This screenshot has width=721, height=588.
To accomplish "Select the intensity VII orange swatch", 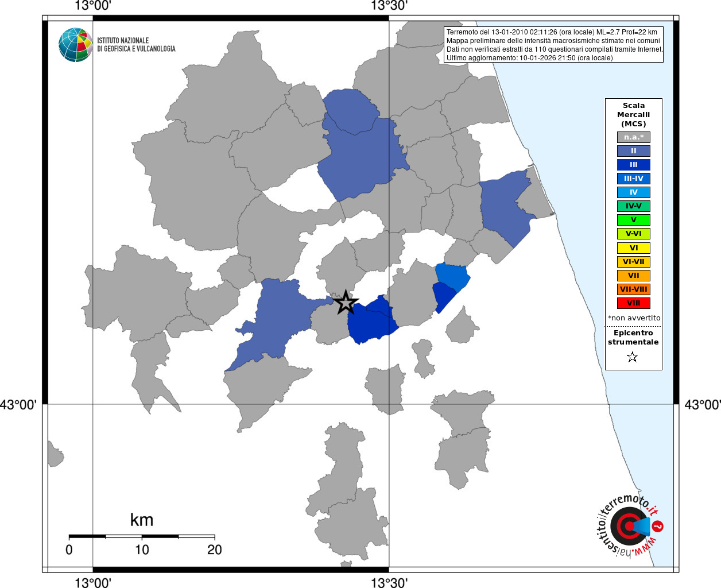I will [634, 276].
